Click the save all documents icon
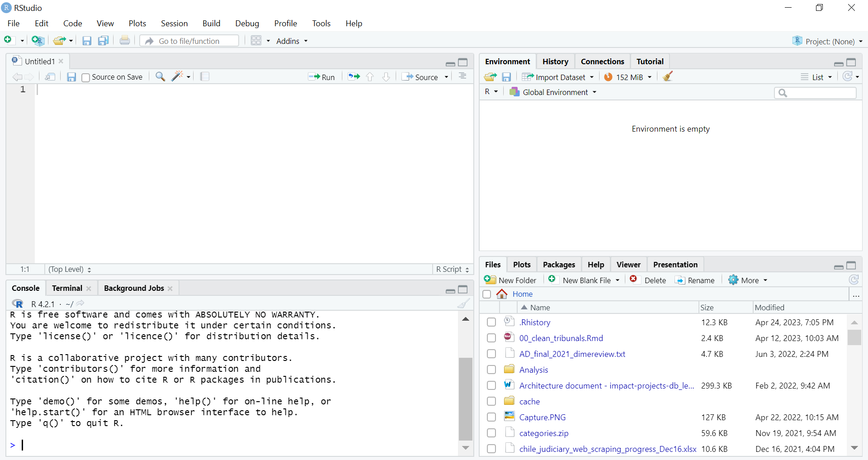This screenshot has height=460, width=868. pyautogui.click(x=104, y=41)
